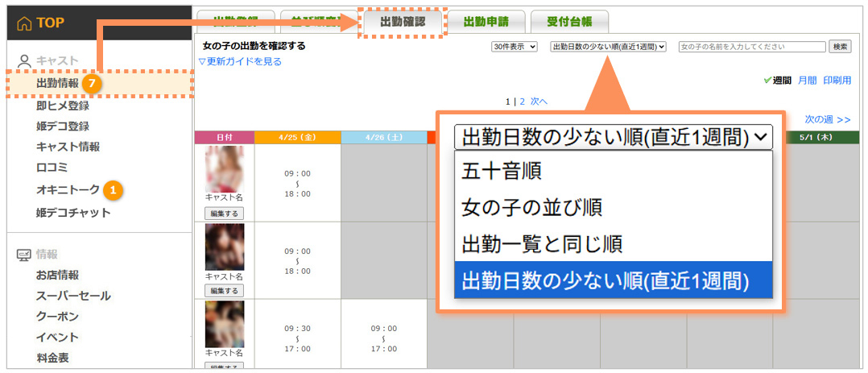Screen dimensions: 868x373
Task: Open the 更新ガイドを見る link
Action: [240, 61]
